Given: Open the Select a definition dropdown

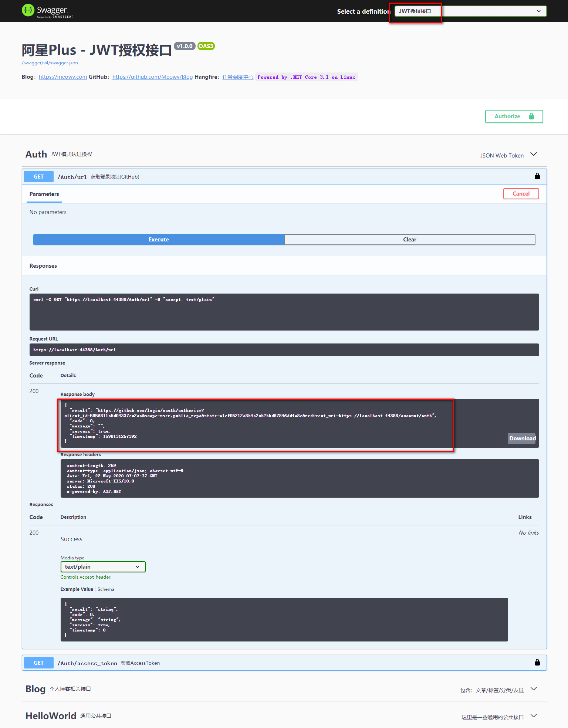Looking at the screenshot, I should coord(470,11).
